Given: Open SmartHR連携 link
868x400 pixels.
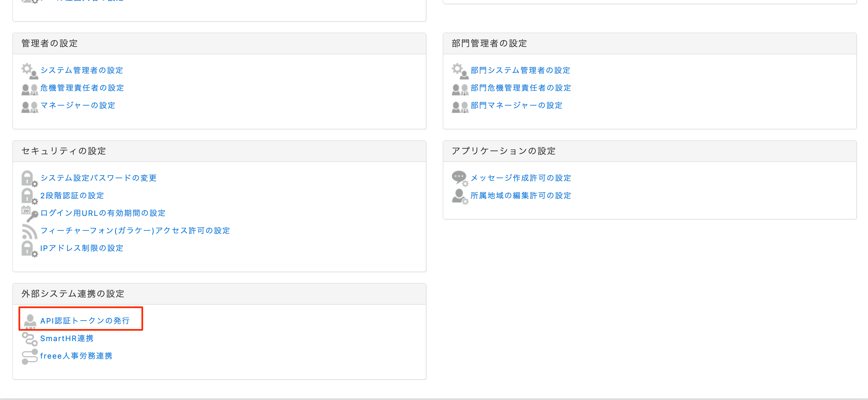Looking at the screenshot, I should (67, 338).
